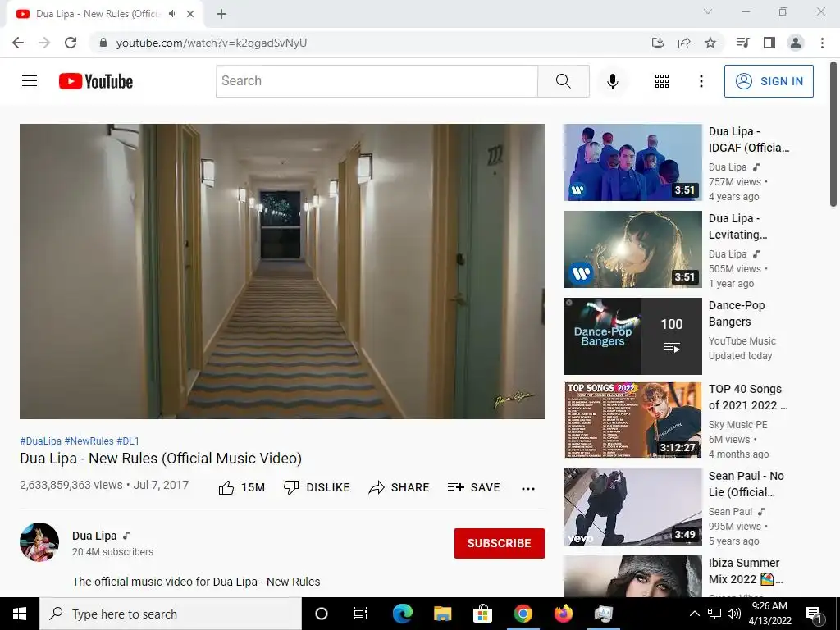This screenshot has width=840, height=630.
Task: Open YouTube settings three-dot menu
Action: (x=701, y=81)
